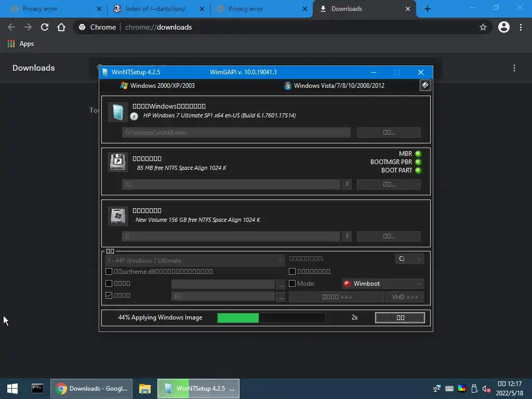Click the VHD >>> button
This screenshot has width=532, height=399.
405,297
